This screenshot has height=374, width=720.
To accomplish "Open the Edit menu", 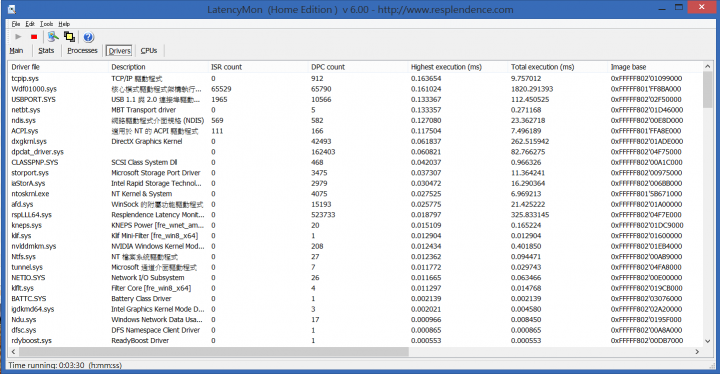I will pos(30,24).
